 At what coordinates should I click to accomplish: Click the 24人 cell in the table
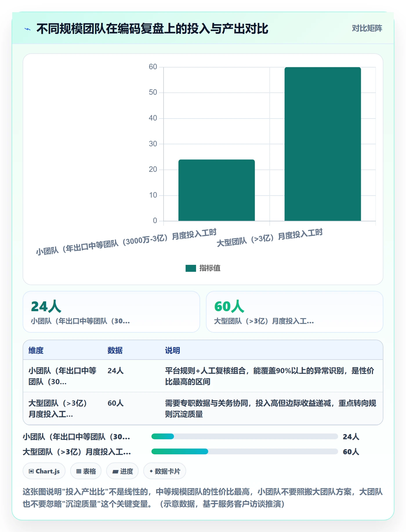coord(116,371)
